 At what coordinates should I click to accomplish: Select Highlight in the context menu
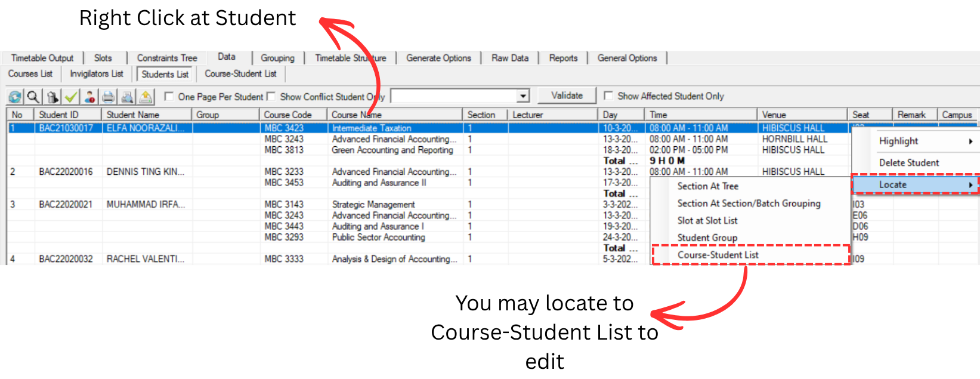point(898,141)
